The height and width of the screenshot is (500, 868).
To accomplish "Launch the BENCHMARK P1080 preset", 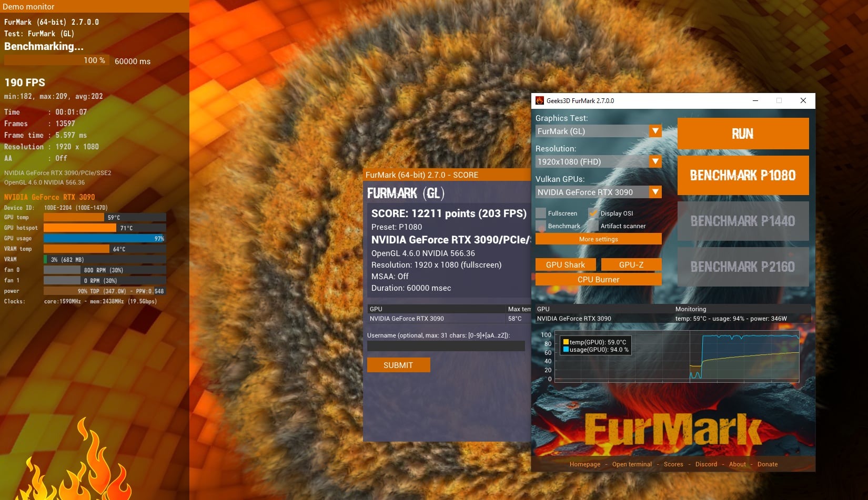I will coord(743,175).
